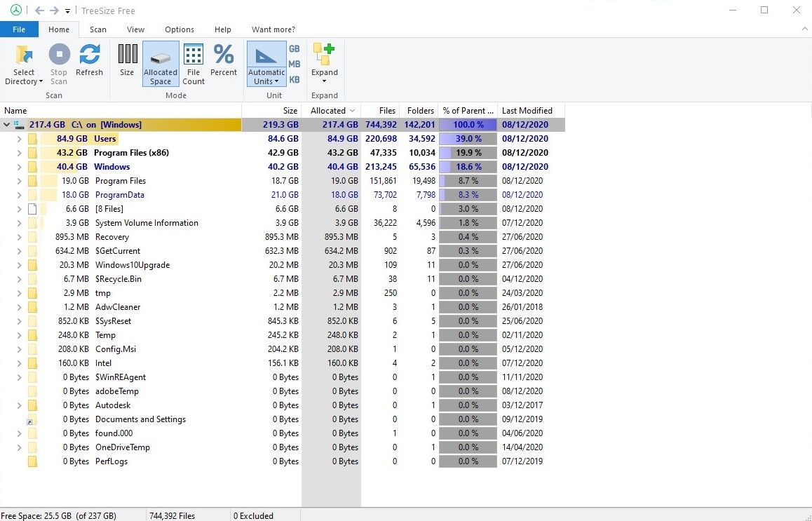Click the Documents and Settings shortcut icon
Screen dimensions: 812x521
(x=32, y=419)
